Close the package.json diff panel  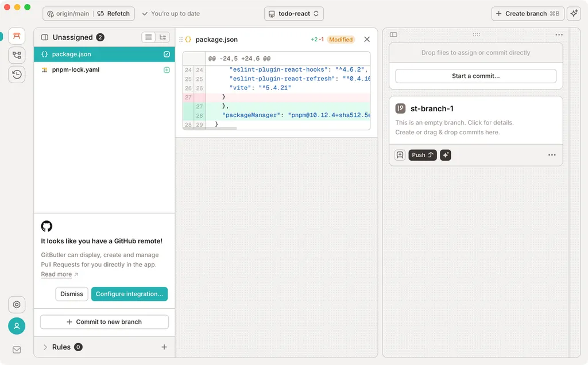pos(367,40)
